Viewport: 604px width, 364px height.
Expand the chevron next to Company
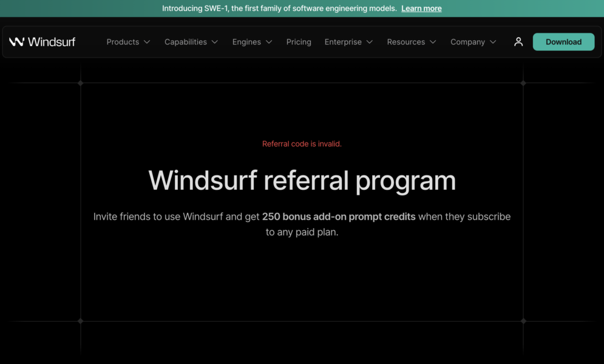[493, 42]
